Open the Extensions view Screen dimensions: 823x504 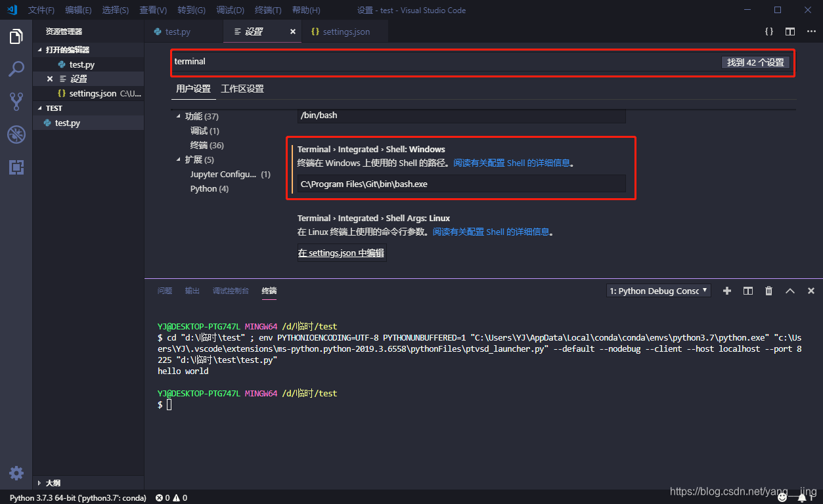[x=16, y=167]
